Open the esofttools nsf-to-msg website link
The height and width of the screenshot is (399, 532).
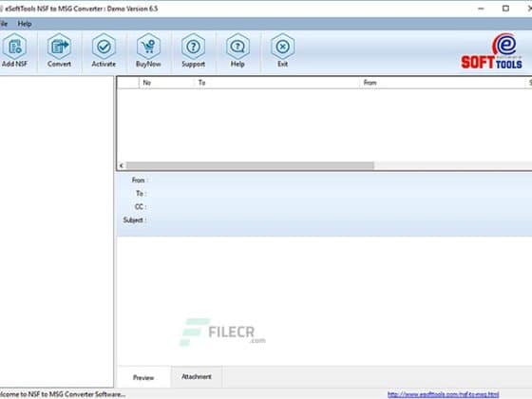click(x=443, y=394)
